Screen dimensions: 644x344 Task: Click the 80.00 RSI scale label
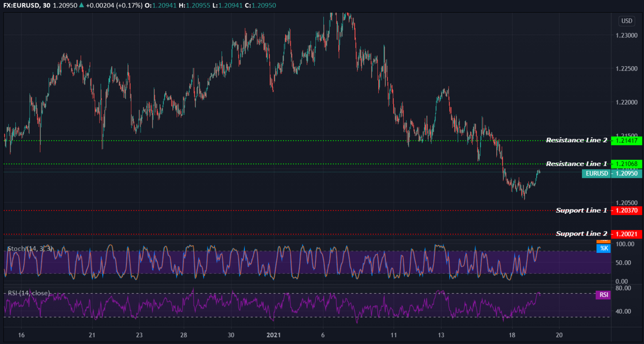(x=623, y=288)
